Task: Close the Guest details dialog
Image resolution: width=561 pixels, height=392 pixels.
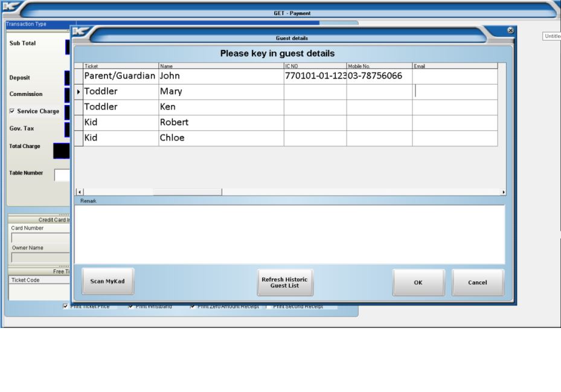Action: pos(510,30)
